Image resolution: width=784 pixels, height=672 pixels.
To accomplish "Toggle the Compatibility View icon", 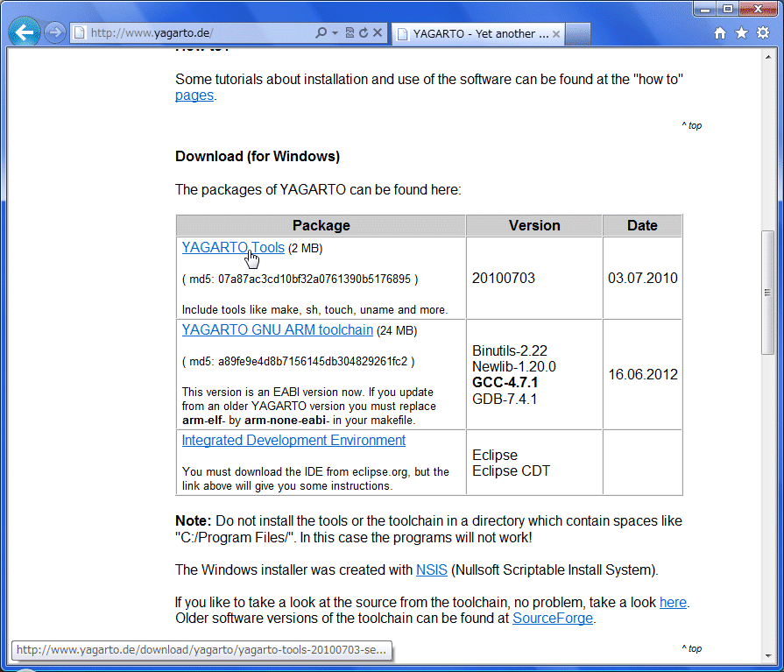I will pyautogui.click(x=350, y=33).
